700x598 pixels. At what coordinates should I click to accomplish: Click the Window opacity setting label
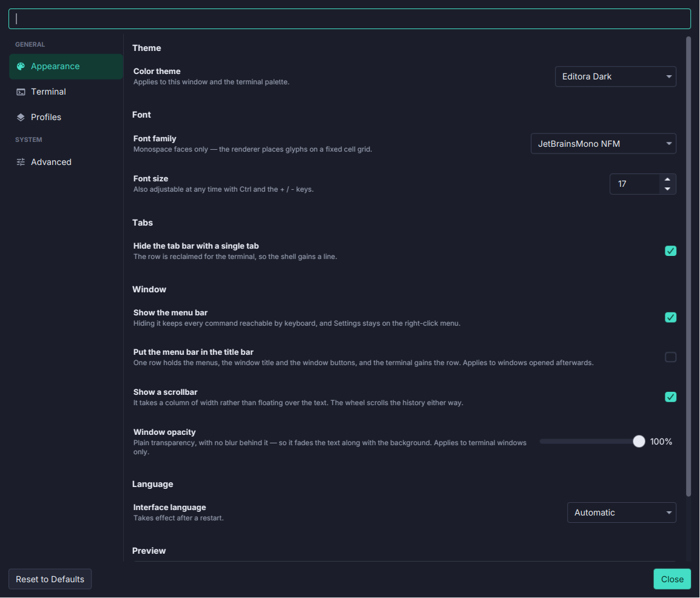click(164, 432)
